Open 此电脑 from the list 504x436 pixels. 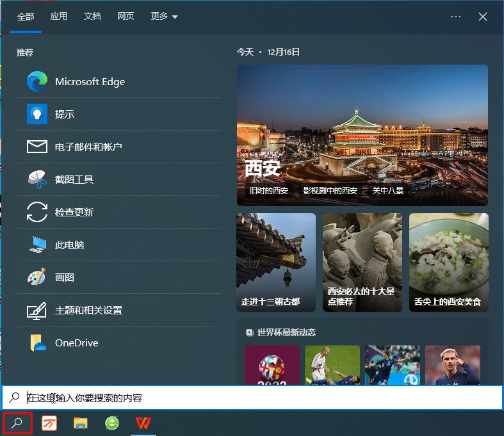[69, 245]
